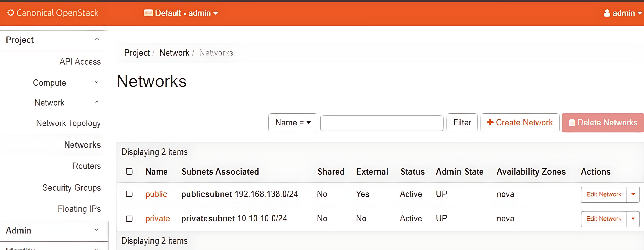Click the admin user avatar icon
This screenshot has height=250, width=644.
607,13
